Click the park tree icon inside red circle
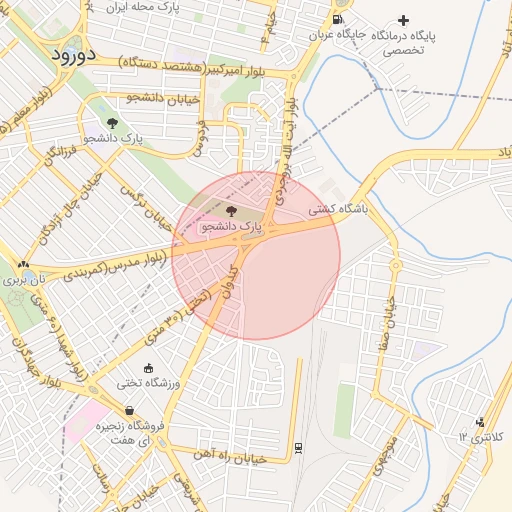512x512 pixels. 231,211
